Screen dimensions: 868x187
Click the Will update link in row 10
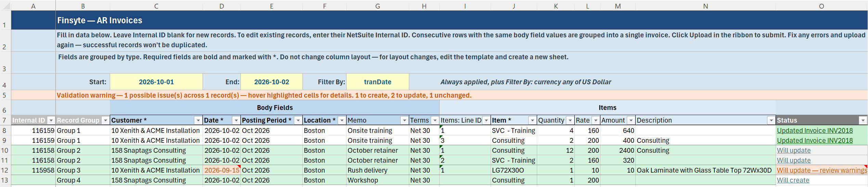794,150
